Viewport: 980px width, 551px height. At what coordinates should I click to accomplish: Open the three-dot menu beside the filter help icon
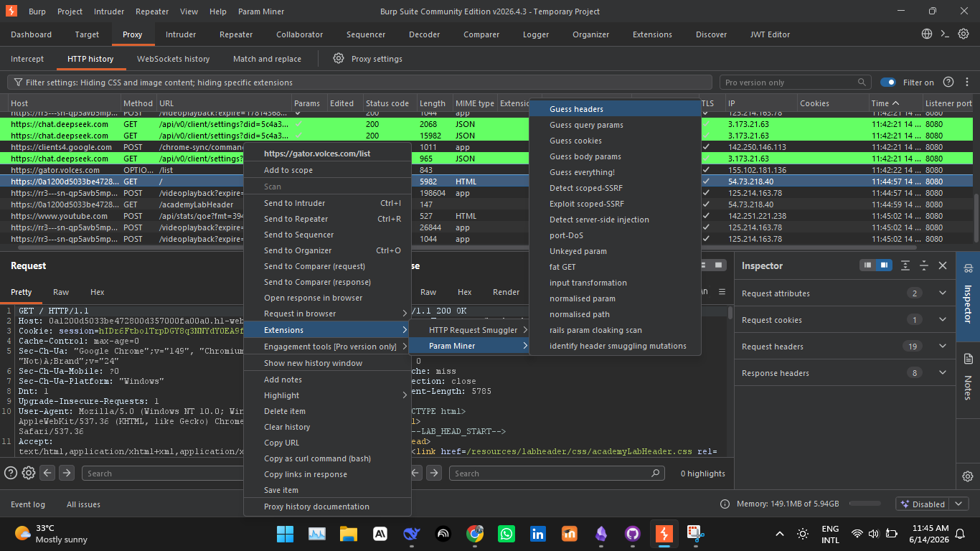pyautogui.click(x=966, y=83)
